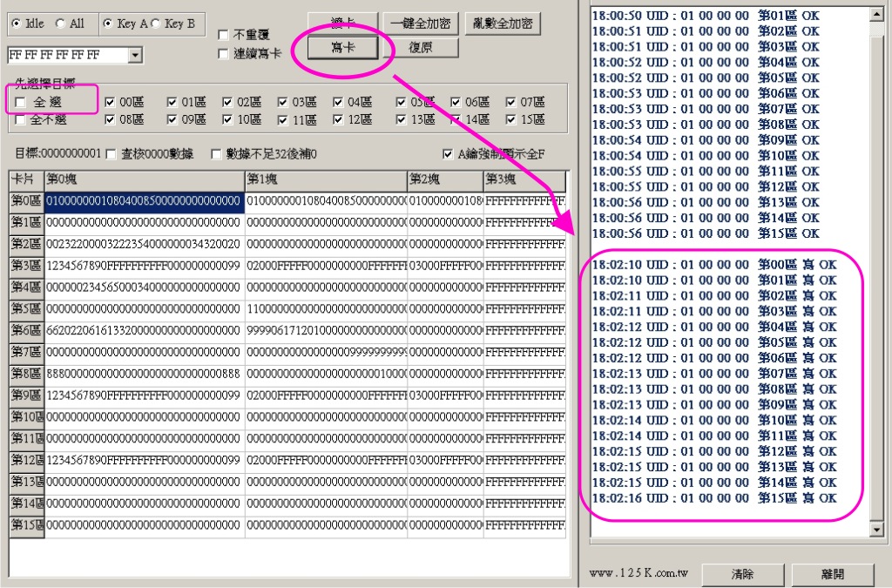Select the 第0區 第0塊 data cell
The width and height of the screenshot is (892, 588).
coord(144,201)
